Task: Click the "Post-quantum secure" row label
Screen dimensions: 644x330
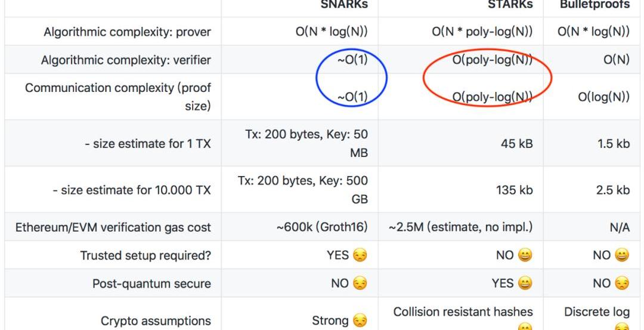Action: 151,284
